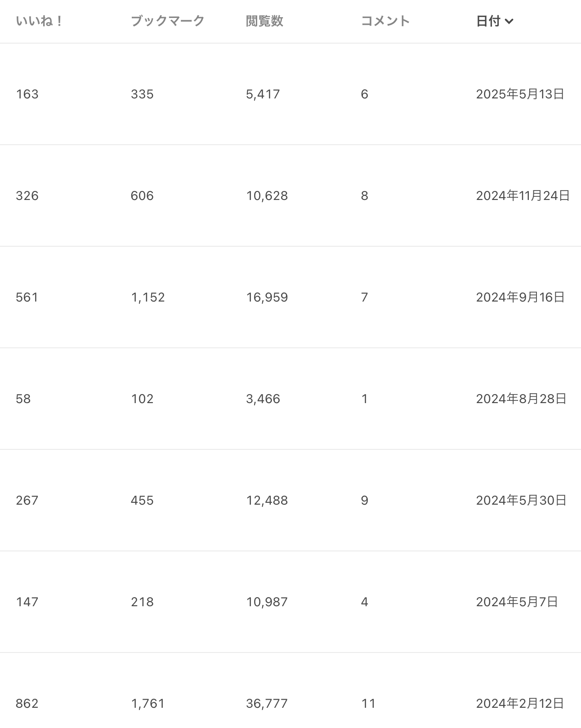Sort by 日付 column header

488,21
